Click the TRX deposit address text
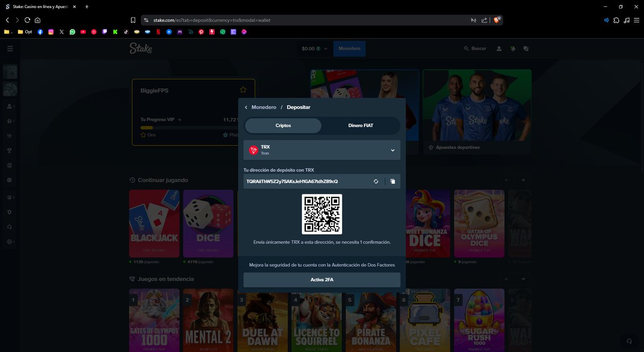 292,181
